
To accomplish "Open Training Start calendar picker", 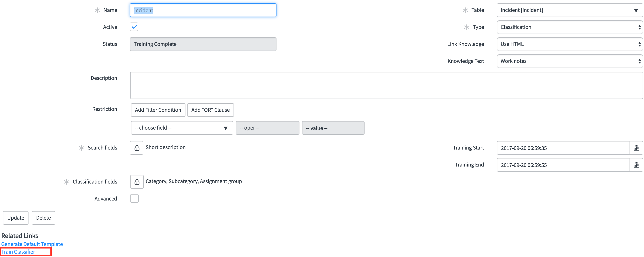I will (636, 148).
